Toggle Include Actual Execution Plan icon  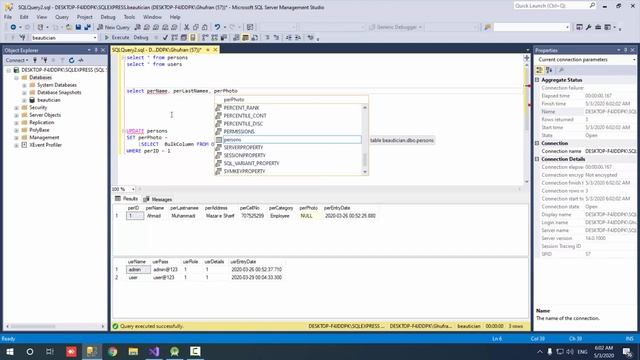pyautogui.click(x=205, y=38)
